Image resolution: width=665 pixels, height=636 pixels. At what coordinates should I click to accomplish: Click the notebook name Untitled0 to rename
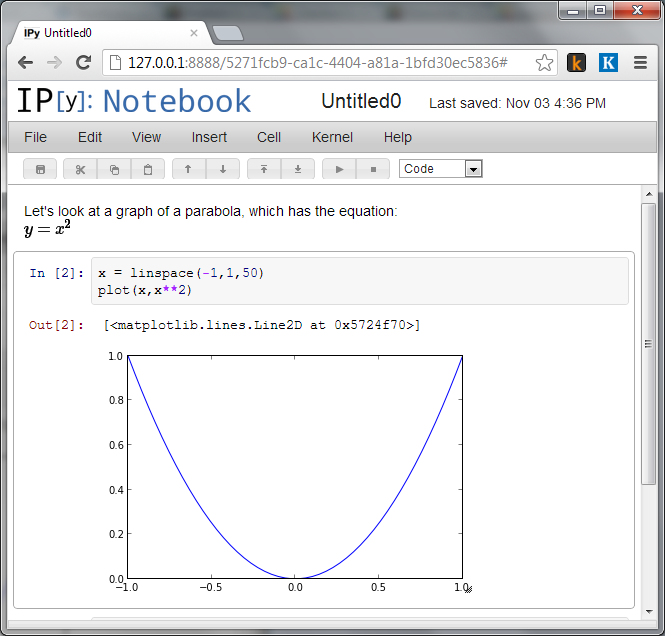[361, 101]
